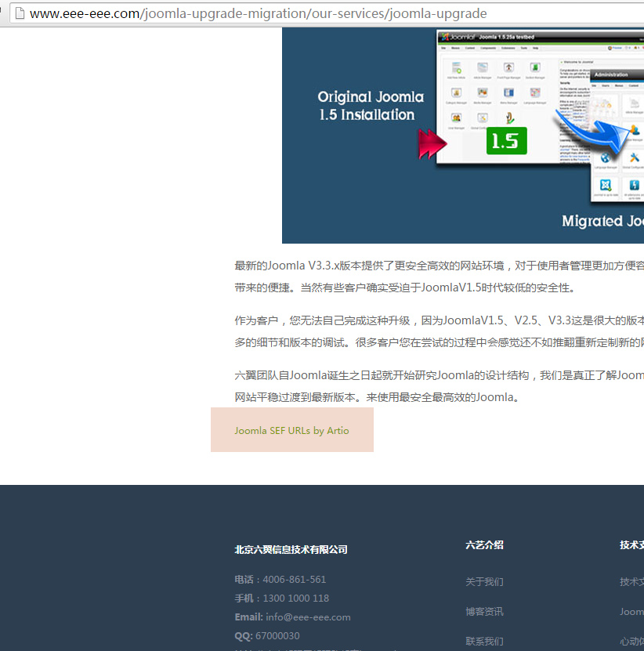The width and height of the screenshot is (644, 651).
Task: Click the Joomla SEF URLs by Artio link
Action: point(291,429)
